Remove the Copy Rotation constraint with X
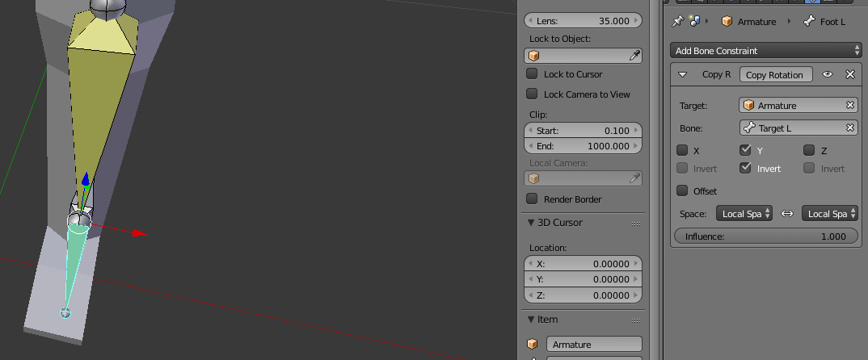 point(850,74)
